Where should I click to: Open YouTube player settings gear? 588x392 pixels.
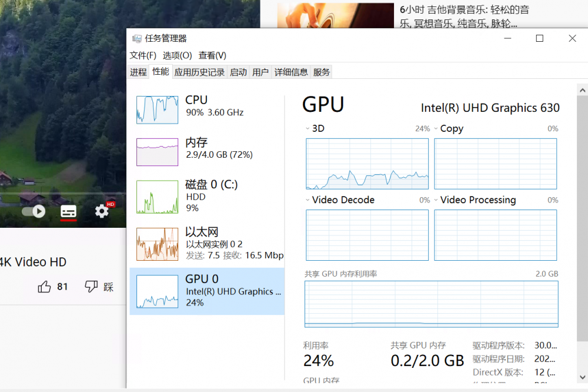point(102,211)
